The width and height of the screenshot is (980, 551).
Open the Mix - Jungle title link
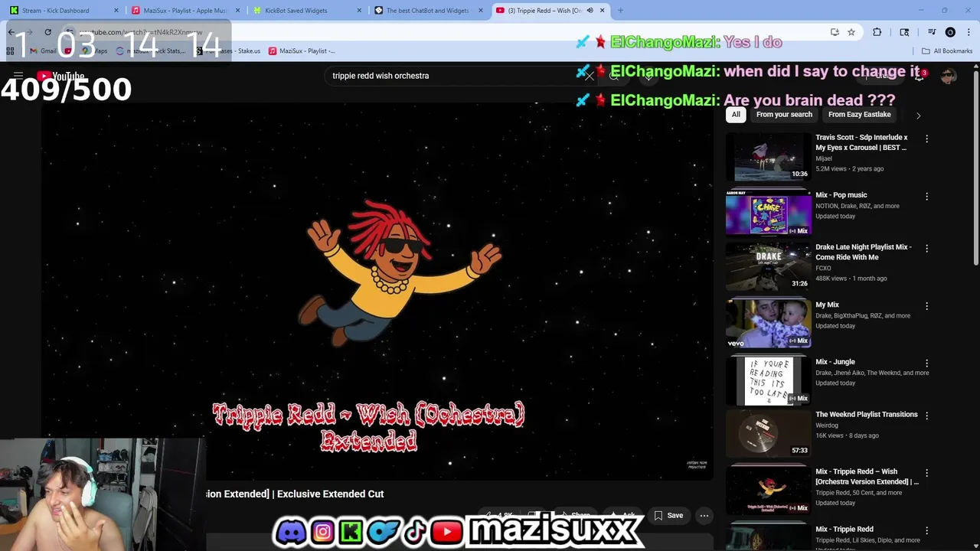[x=835, y=362]
